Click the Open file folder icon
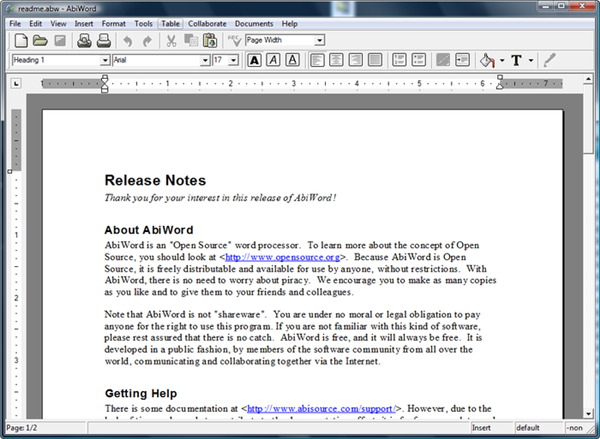Viewport: 600px width, 439px height. pyautogui.click(x=40, y=41)
